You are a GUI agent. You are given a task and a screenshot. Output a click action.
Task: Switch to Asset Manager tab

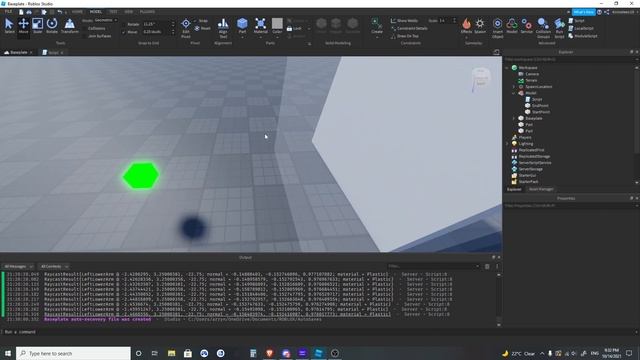coord(541,189)
